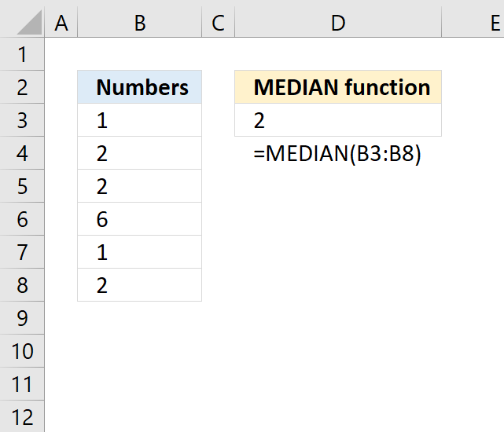
Task: Select cell D3 showing median result 2
Action: click(338, 120)
